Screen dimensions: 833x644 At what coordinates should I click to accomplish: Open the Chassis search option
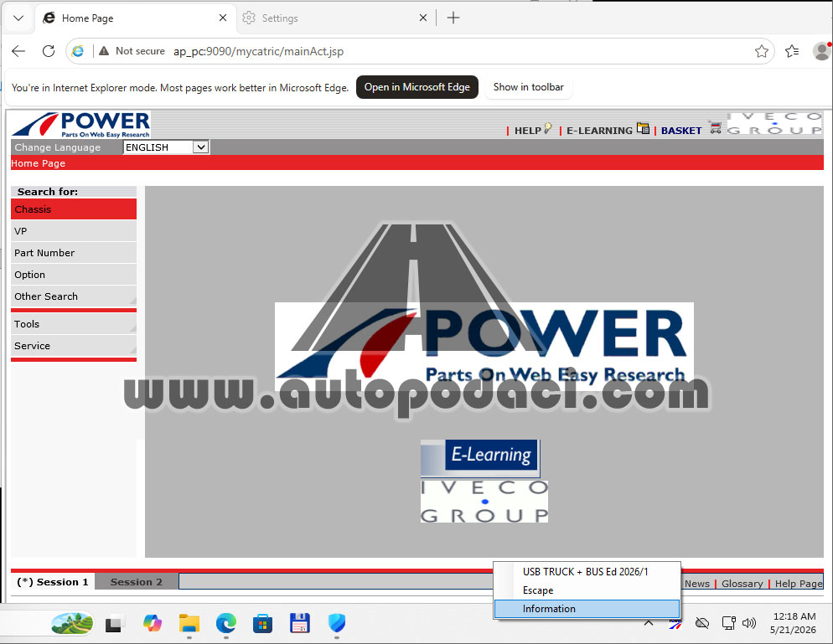tap(73, 209)
